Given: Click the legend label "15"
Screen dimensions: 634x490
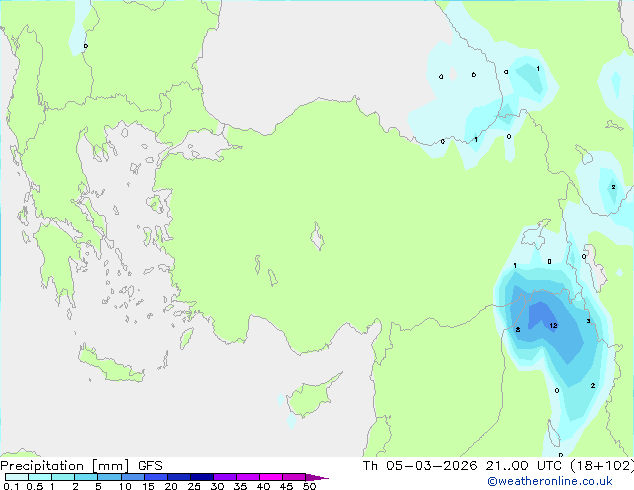Looking at the screenshot, I should pos(148,486).
